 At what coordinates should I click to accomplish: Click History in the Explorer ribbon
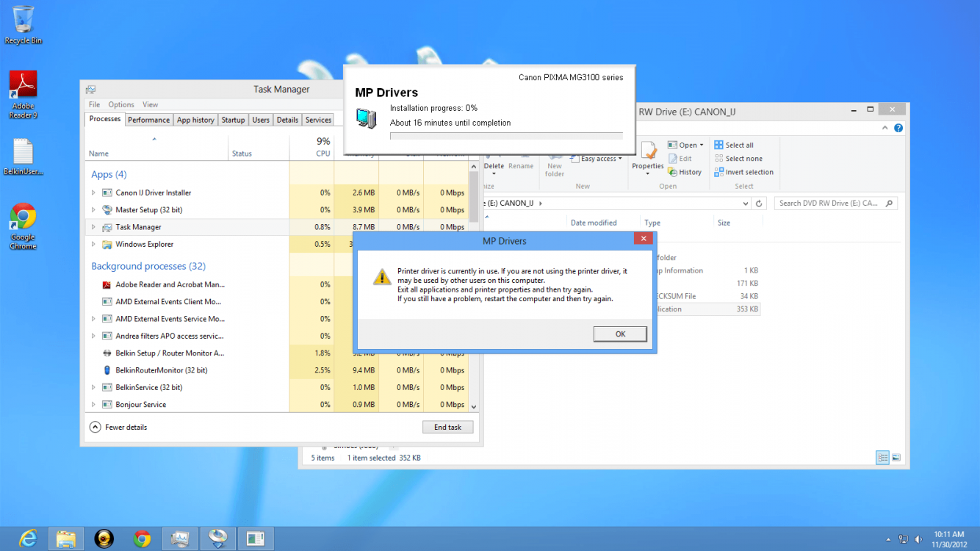tap(685, 172)
